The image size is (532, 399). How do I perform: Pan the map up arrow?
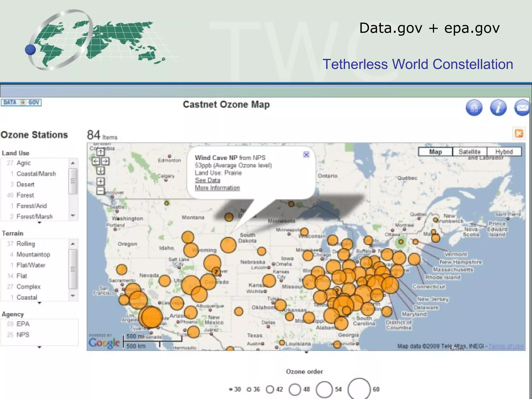coord(101,152)
